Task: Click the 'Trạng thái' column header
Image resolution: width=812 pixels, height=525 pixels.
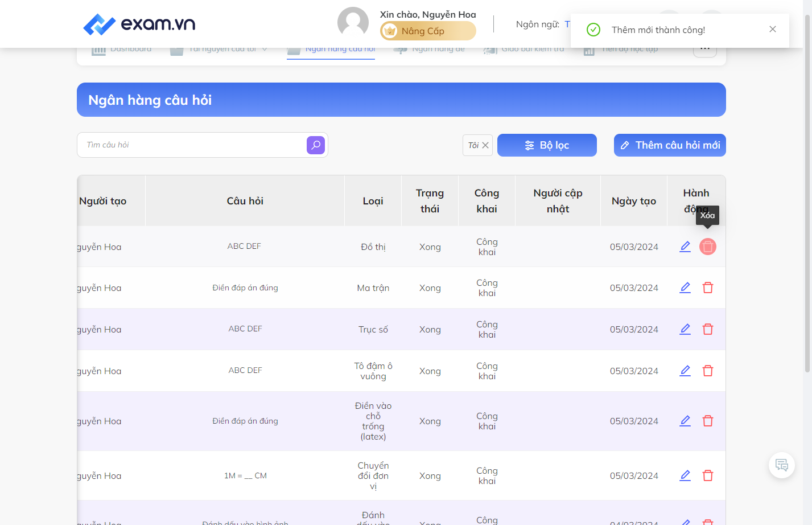Action: [x=430, y=201]
